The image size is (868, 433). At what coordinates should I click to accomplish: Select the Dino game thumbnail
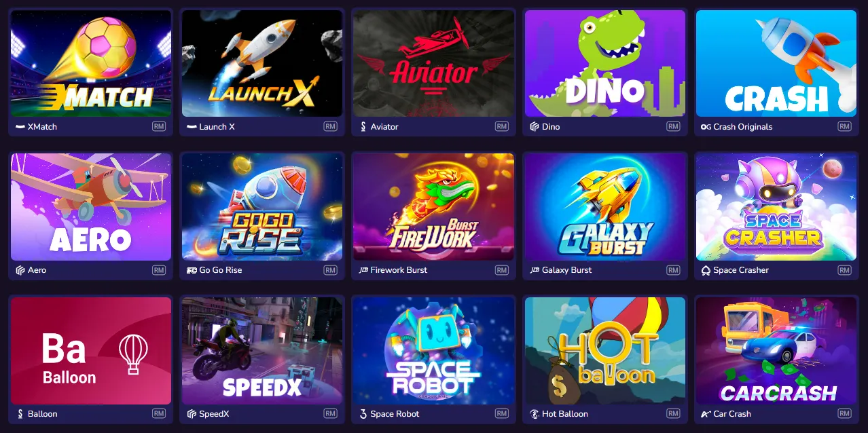(605, 64)
